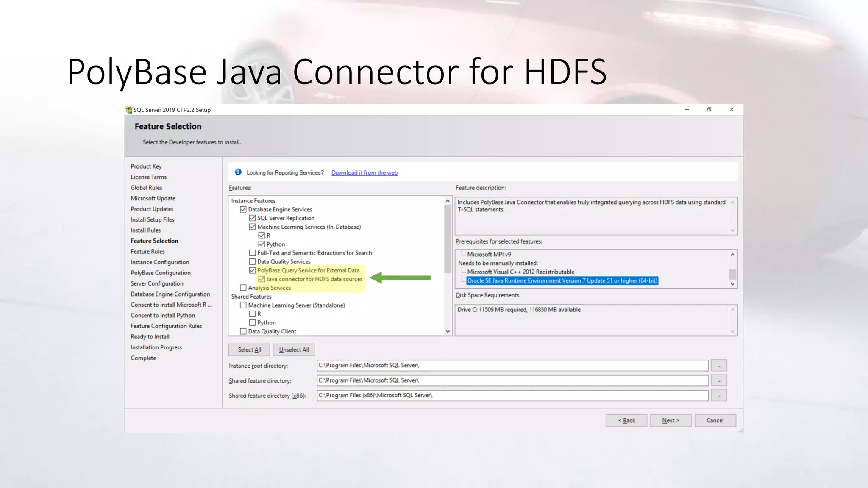
Task: Select the Oracle SE Java Runtime Environment prerequisite
Action: (562, 280)
